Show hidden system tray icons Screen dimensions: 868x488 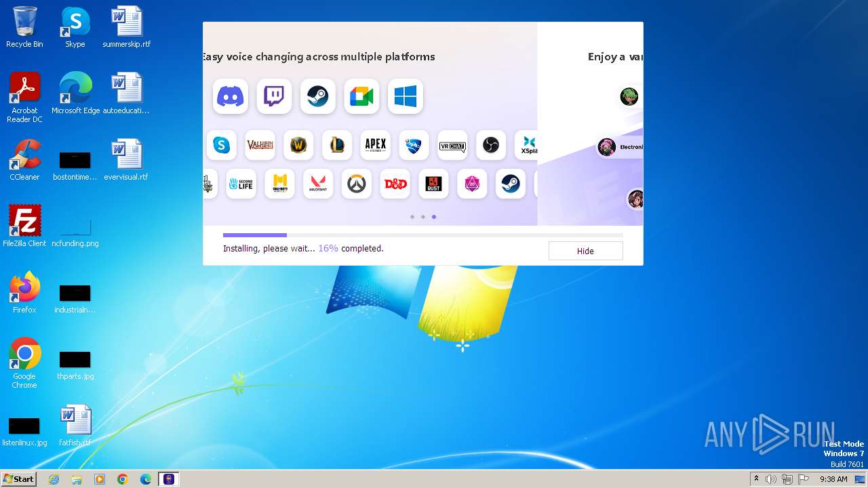pyautogui.click(x=756, y=479)
